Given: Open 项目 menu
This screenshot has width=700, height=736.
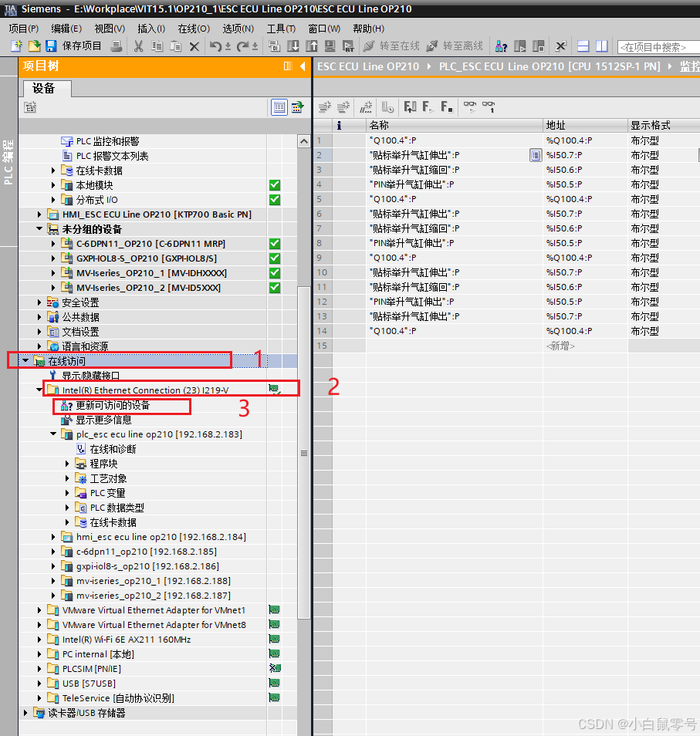Looking at the screenshot, I should [x=23, y=29].
